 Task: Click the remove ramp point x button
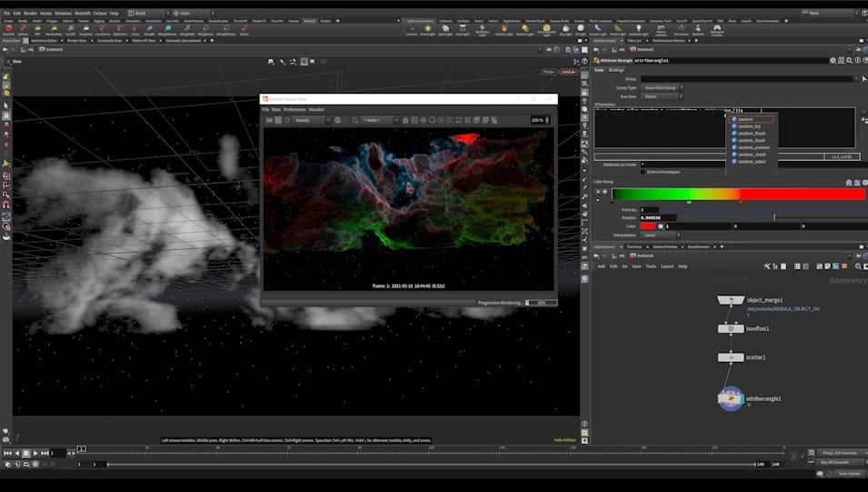point(598,192)
